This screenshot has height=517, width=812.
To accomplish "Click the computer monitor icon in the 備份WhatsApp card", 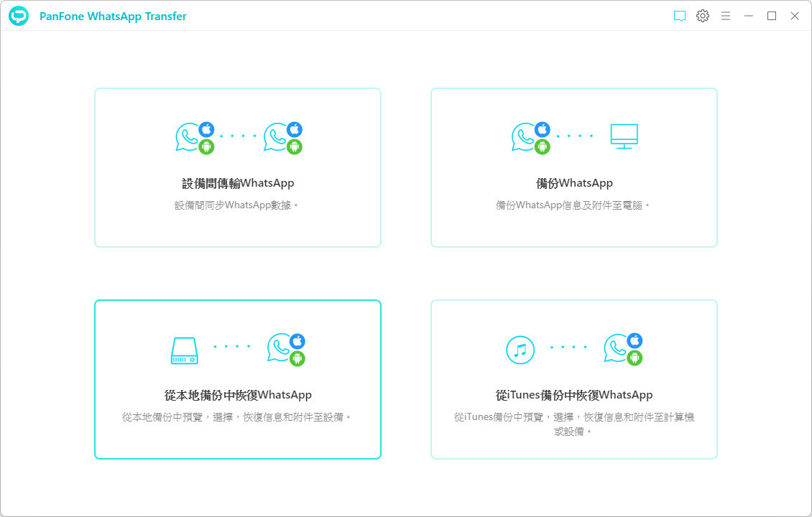I will click(x=624, y=136).
